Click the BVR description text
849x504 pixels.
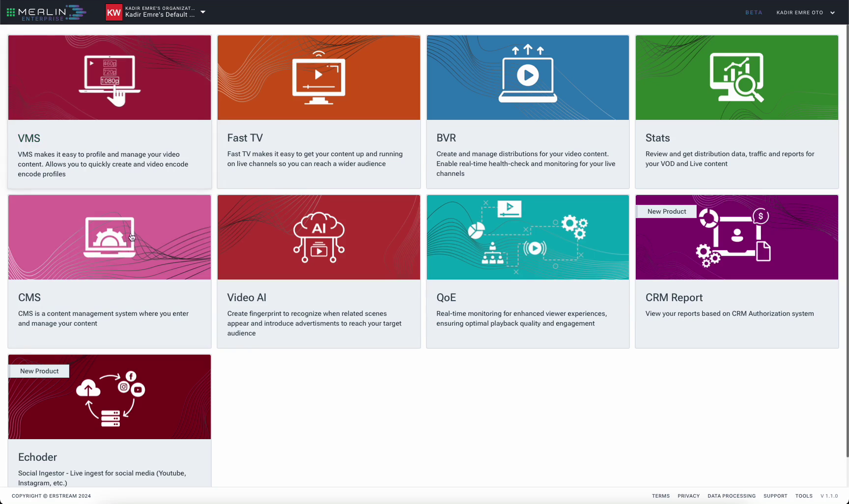coord(526,164)
